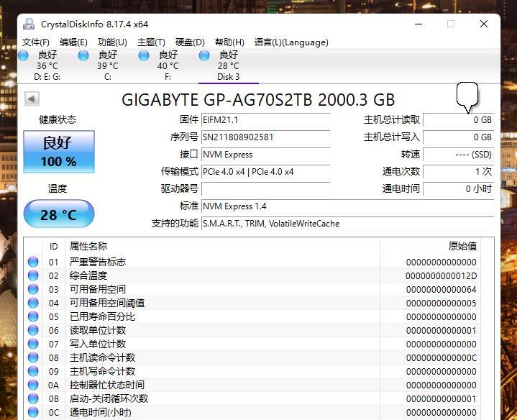Select attribute name 严重警告标志
This screenshot has height=420, width=517.
point(98,262)
